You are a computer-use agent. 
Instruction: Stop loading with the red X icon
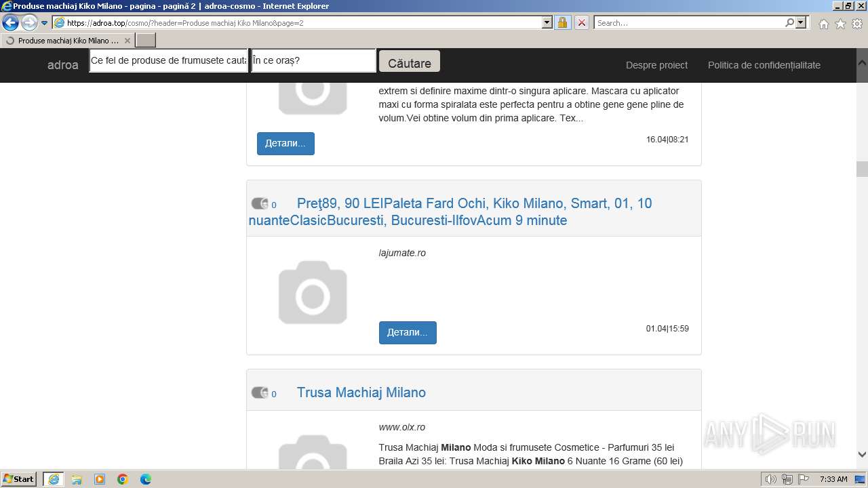pyautogui.click(x=581, y=22)
